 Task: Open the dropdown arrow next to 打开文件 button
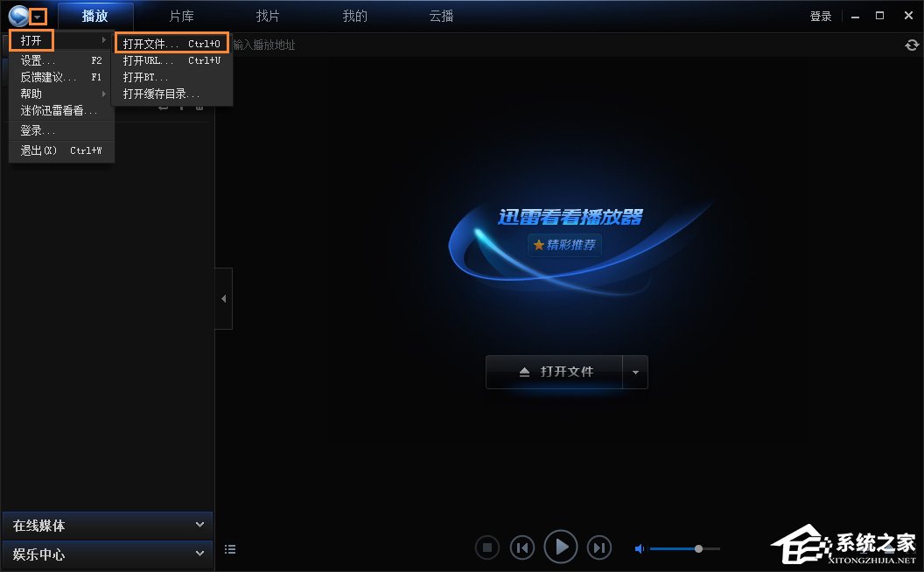(636, 371)
